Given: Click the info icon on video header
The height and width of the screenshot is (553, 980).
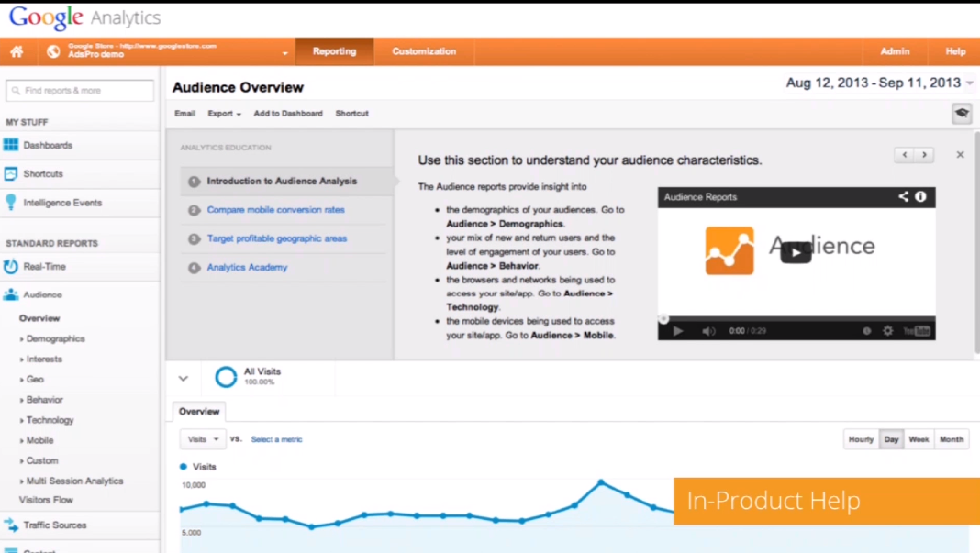Looking at the screenshot, I should point(920,196).
